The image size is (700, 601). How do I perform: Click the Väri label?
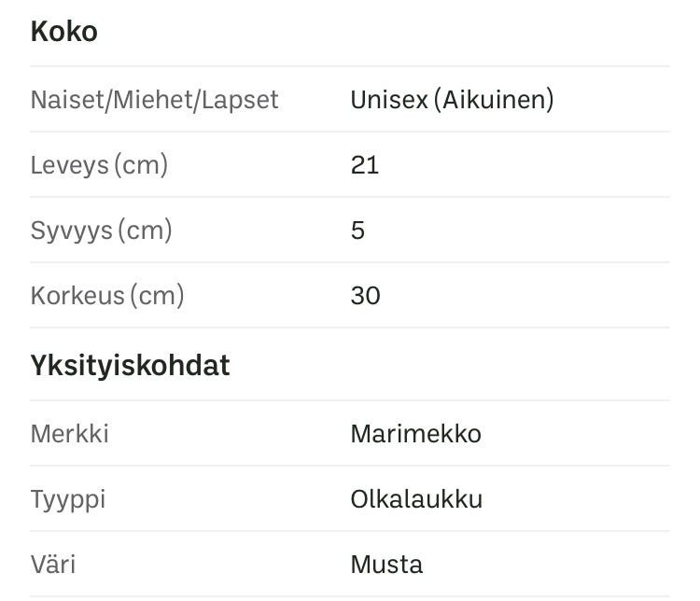point(53,565)
